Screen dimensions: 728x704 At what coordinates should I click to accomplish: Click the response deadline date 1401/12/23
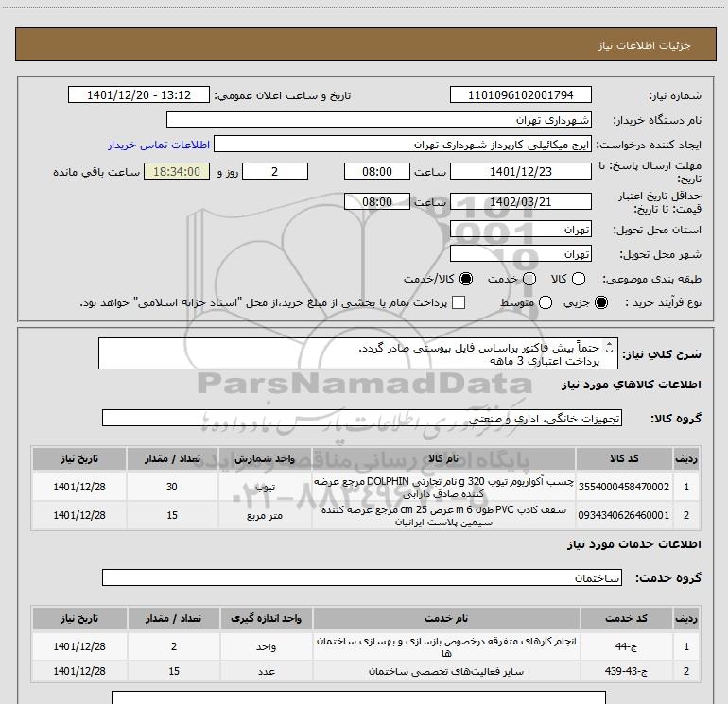520,171
